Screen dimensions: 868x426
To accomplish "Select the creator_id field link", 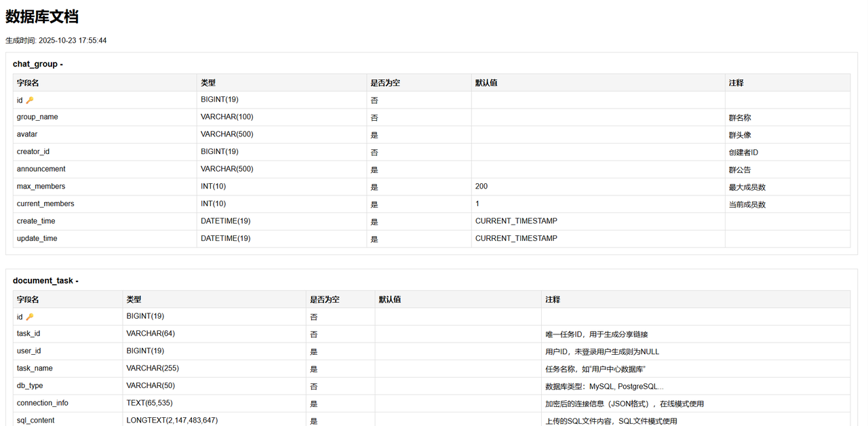I will (33, 151).
